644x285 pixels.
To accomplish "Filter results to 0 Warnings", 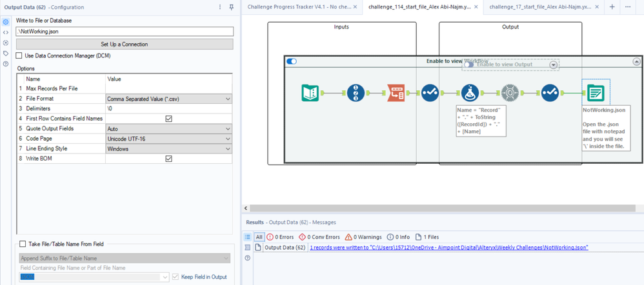I will tap(363, 237).
